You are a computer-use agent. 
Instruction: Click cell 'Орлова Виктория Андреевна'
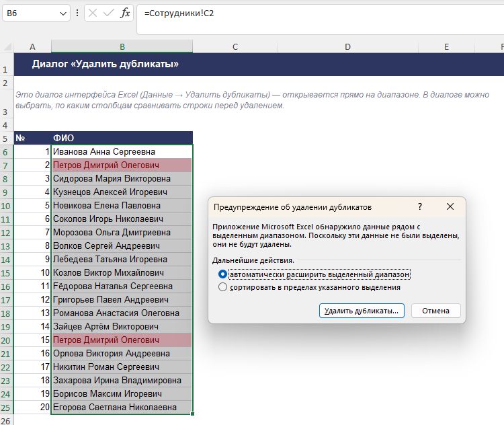[x=122, y=354]
